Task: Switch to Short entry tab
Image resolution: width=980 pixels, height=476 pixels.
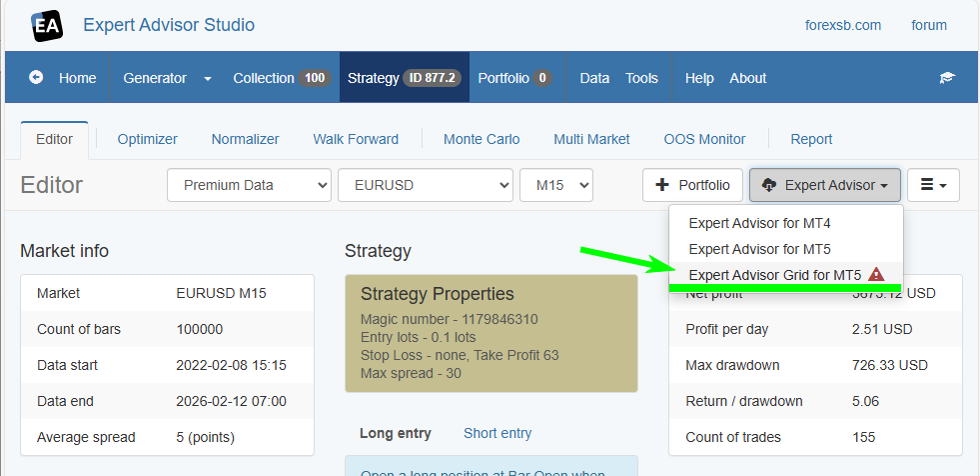Action: [497, 433]
